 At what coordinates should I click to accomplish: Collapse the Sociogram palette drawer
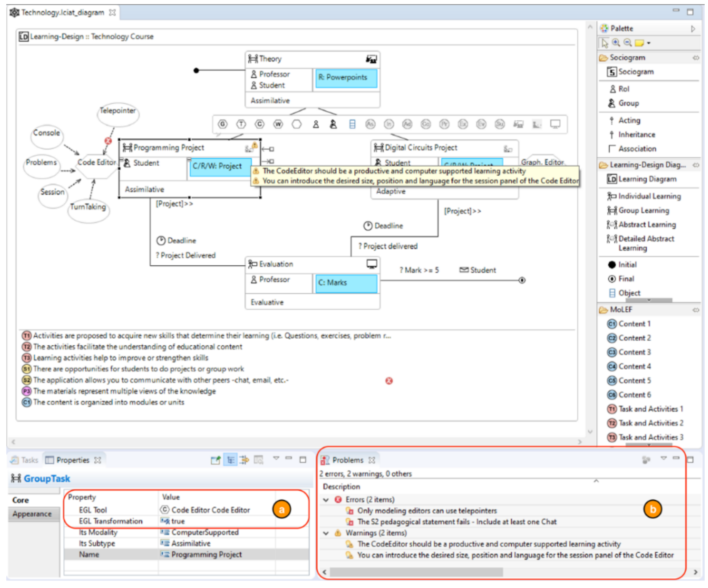pos(627,58)
